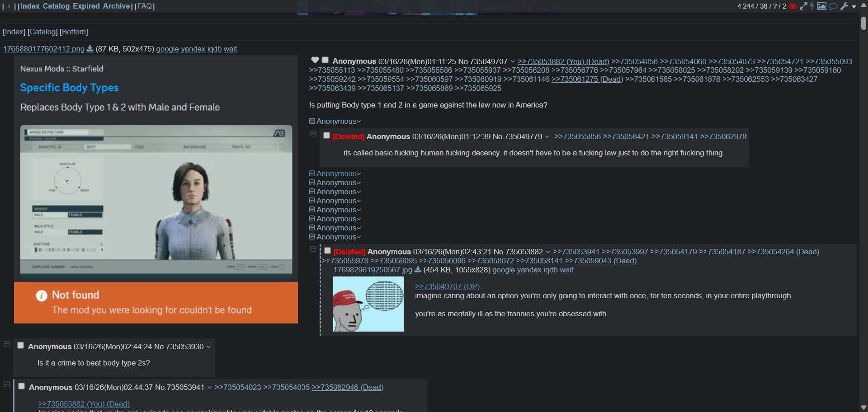The height and width of the screenshot is (412, 868).
Task: Follow backlink >>735062946 (Dead)
Action: [x=348, y=387]
